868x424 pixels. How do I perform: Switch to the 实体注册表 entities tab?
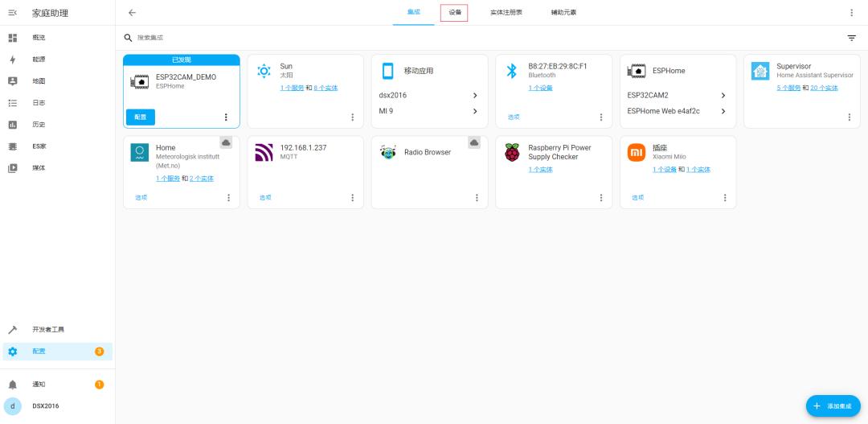[506, 12]
